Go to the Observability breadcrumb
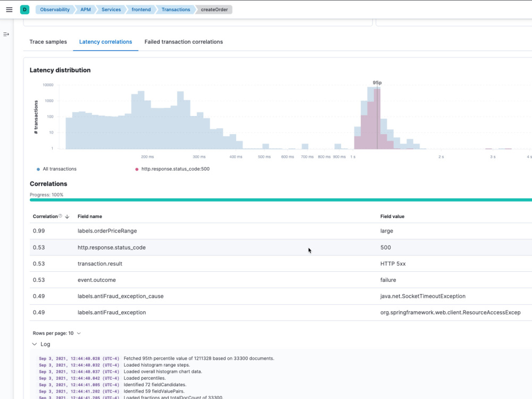532x399 pixels. (x=55, y=10)
